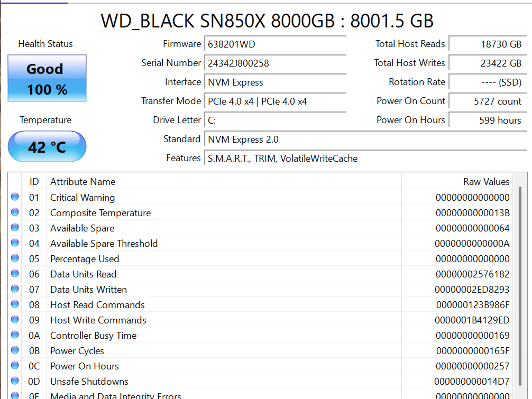The image size is (532, 399).
Task: Click the status circle for Percentage Used
Action: 15,258
